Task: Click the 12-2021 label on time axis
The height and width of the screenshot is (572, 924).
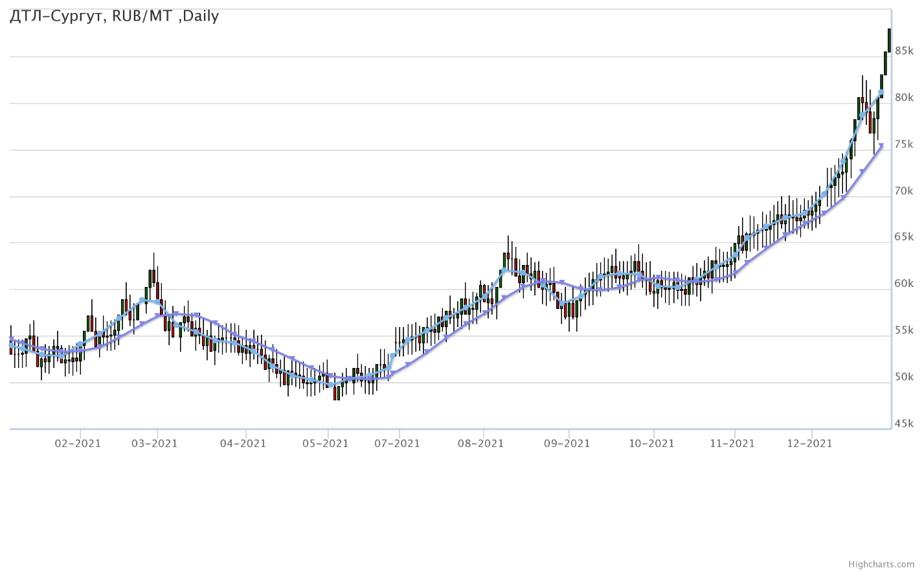Action: [x=809, y=444]
